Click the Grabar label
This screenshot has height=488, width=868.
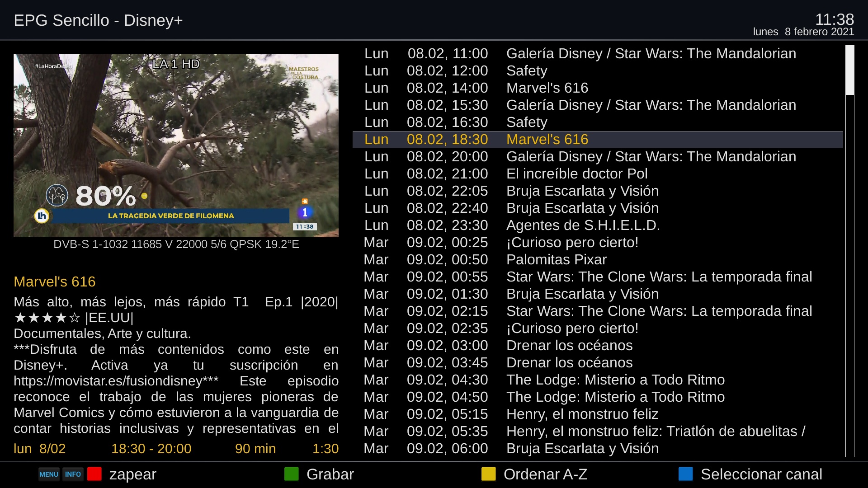[x=330, y=474]
